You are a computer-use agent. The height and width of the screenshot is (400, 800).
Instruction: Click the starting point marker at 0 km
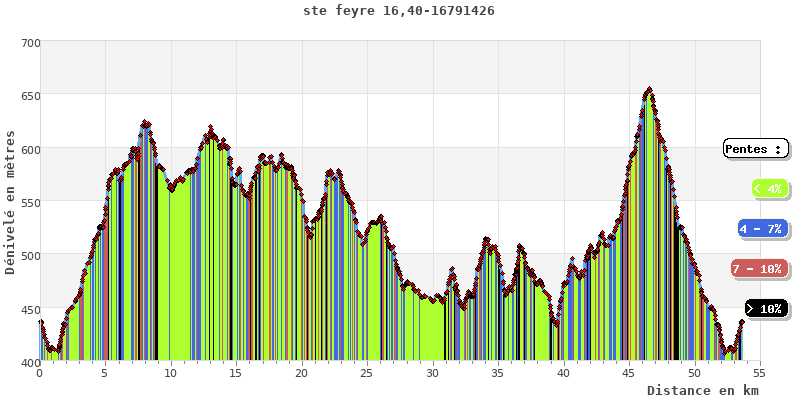coord(40,321)
